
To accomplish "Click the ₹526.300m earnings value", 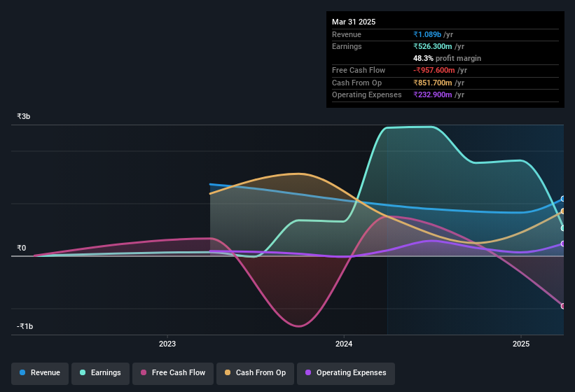I will tap(433, 46).
